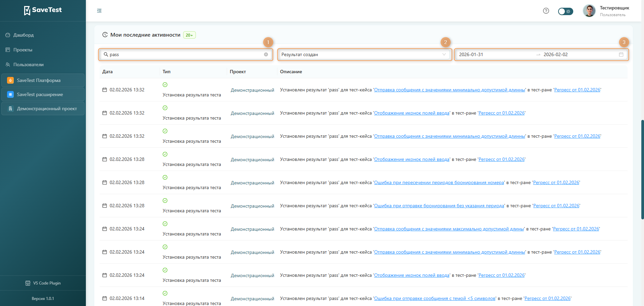Go to the Проекты menu item
Screen dimensions: 644x306
[x=23, y=50]
